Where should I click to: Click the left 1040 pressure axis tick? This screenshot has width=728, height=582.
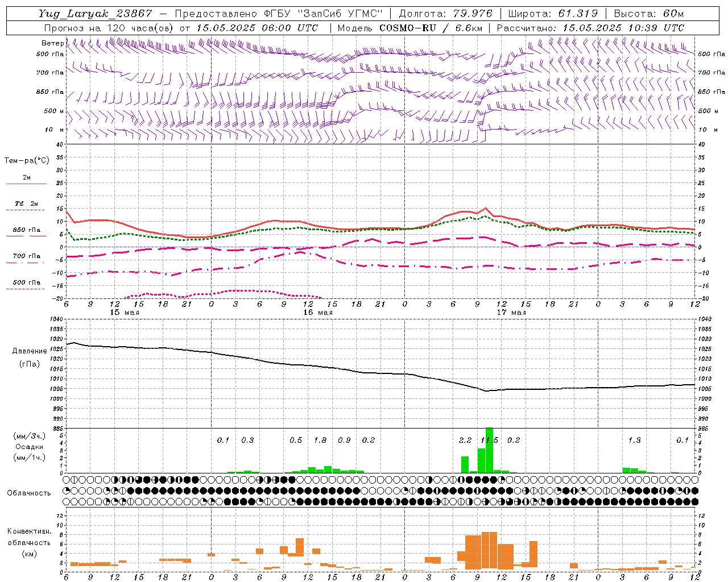[x=56, y=319]
